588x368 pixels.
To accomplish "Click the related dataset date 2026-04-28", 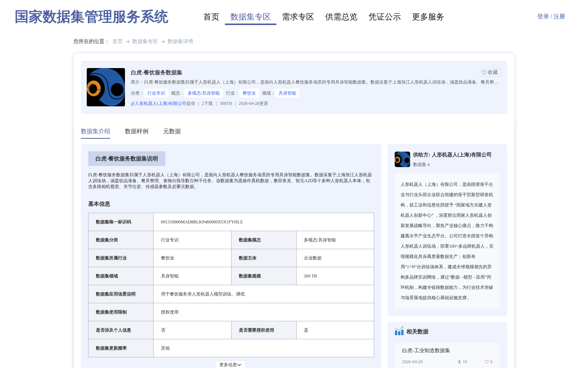I will coord(412,362).
